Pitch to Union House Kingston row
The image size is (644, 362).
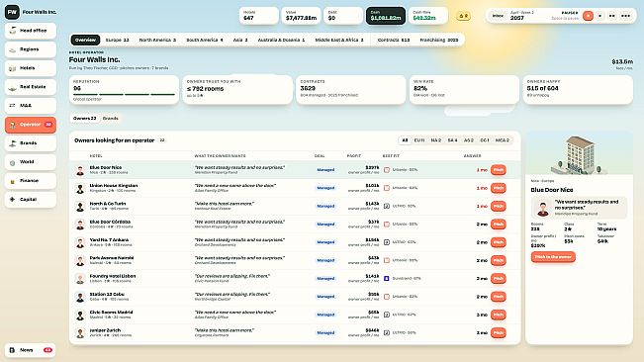[x=499, y=188]
